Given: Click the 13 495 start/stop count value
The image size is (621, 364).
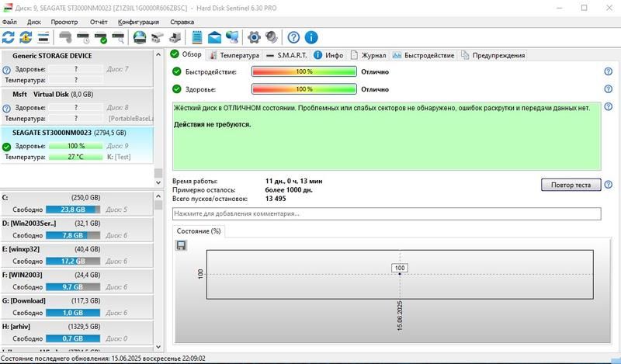Looking at the screenshot, I should (276, 199).
